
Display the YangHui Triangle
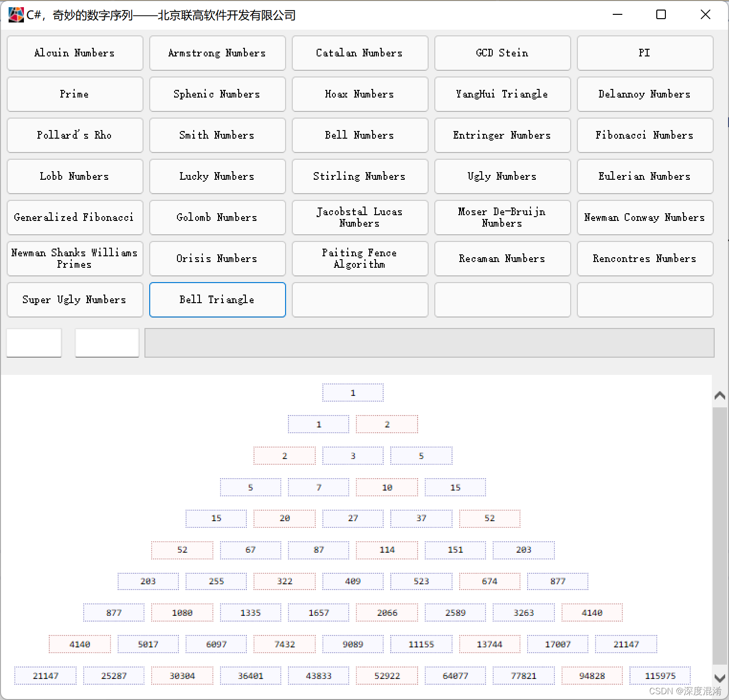coord(503,94)
